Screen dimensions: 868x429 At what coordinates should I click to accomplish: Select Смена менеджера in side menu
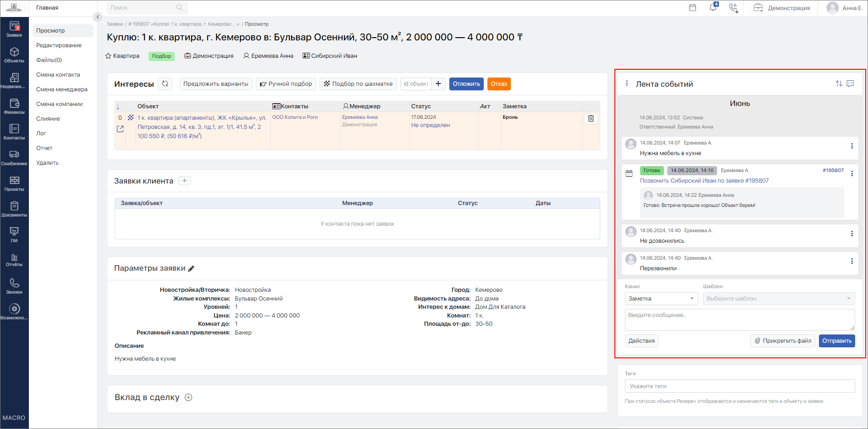click(x=62, y=89)
